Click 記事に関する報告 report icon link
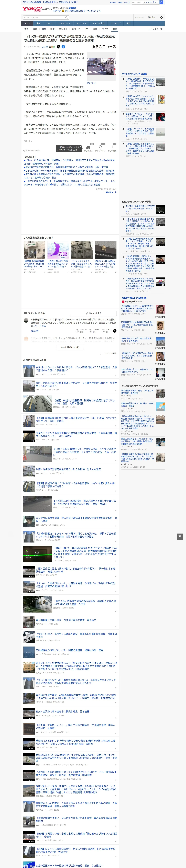This screenshot has width=186, height=868. coord(31,151)
